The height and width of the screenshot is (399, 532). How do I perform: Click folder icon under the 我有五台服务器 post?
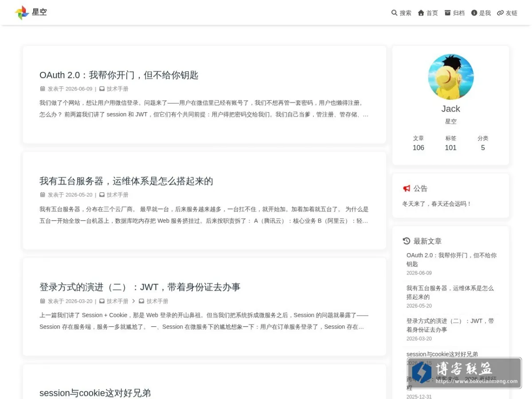pos(102,195)
